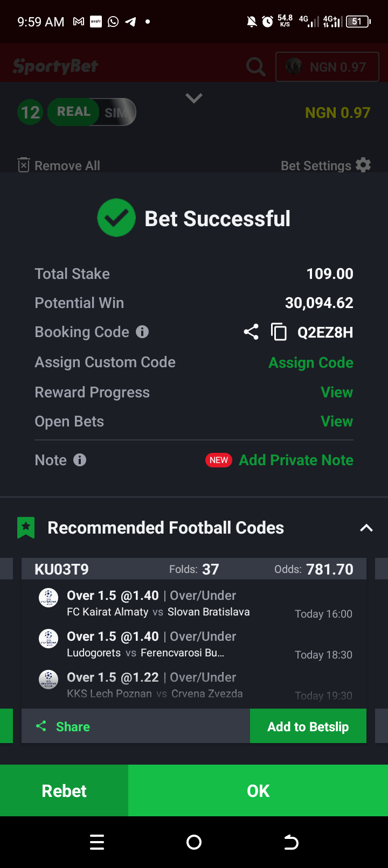The image size is (388, 868).
Task: Tap the Android back navigation icon
Action: (x=291, y=842)
